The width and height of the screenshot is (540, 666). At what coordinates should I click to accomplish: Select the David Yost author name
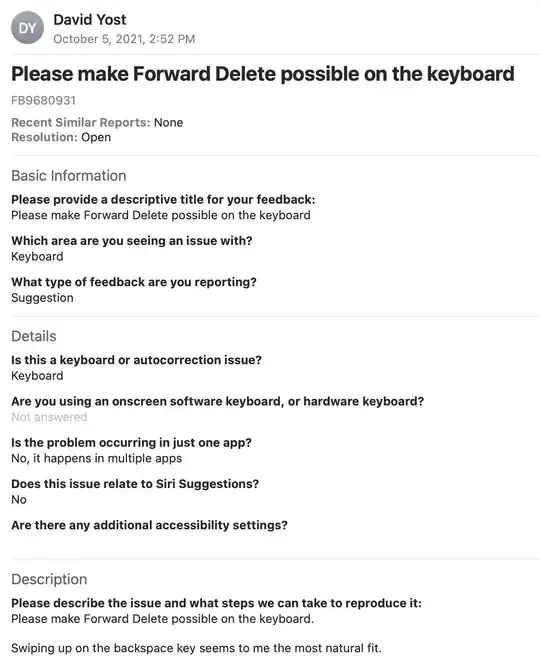[90, 20]
